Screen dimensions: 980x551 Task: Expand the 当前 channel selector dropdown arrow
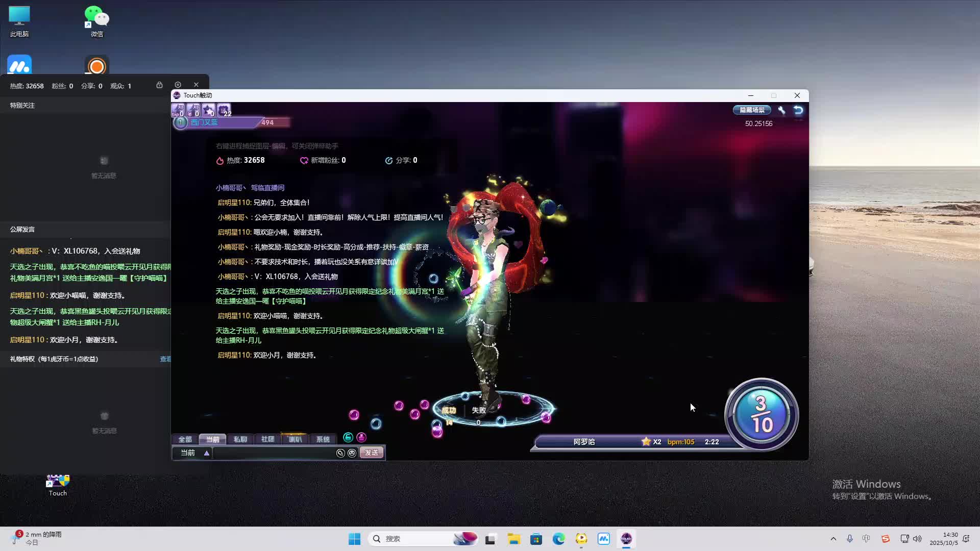(x=207, y=453)
